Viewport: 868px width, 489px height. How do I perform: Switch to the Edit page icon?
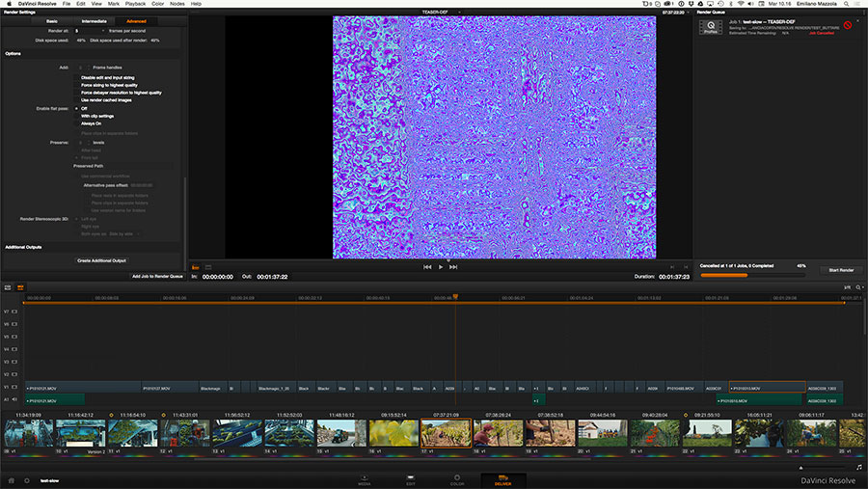tap(410, 478)
